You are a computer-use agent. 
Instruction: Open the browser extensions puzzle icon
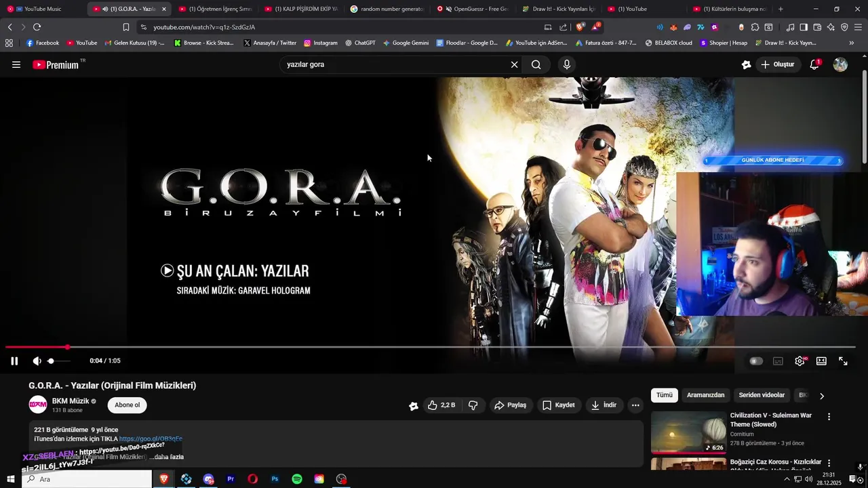click(755, 27)
